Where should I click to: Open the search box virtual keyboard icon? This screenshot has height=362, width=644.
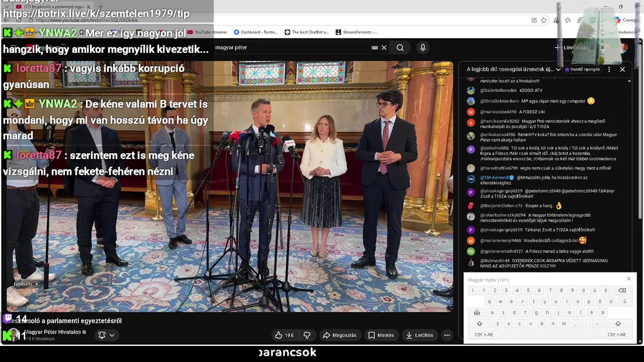pyautogui.click(x=374, y=47)
